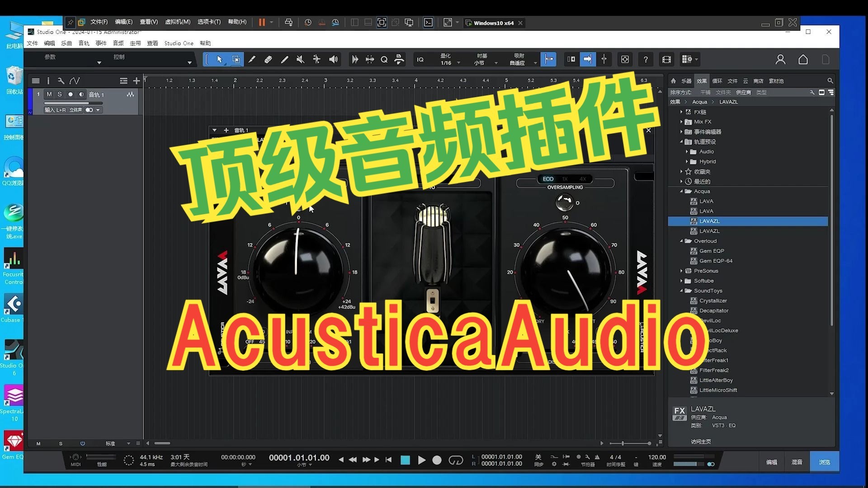868x488 pixels.
Task: Select the Eraser tool
Action: [x=268, y=59]
